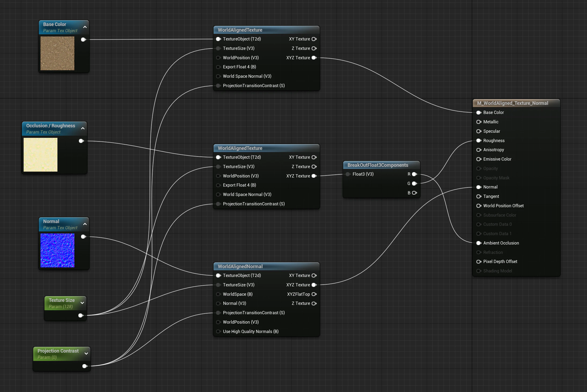
Task: Click the Occlusion / Roughness node output pin
Action: pyautogui.click(x=81, y=141)
